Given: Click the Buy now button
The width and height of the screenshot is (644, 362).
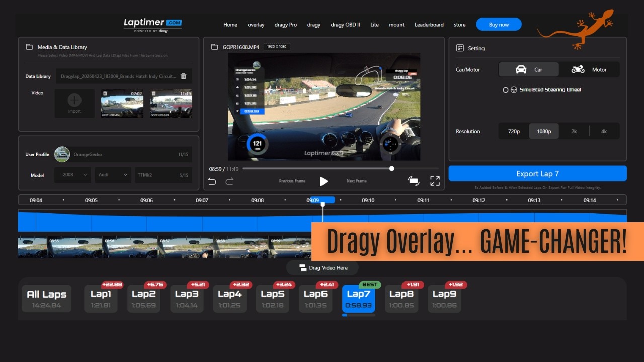Looking at the screenshot, I should click(499, 24).
